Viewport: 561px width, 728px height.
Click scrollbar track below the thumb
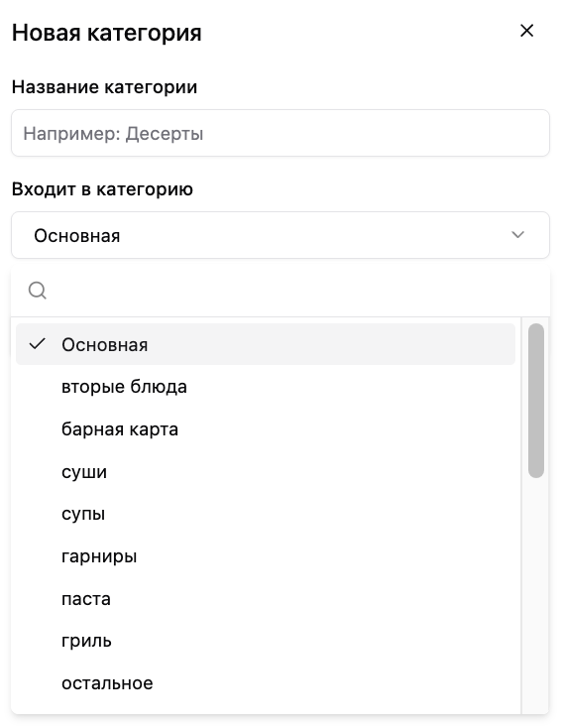[536, 594]
